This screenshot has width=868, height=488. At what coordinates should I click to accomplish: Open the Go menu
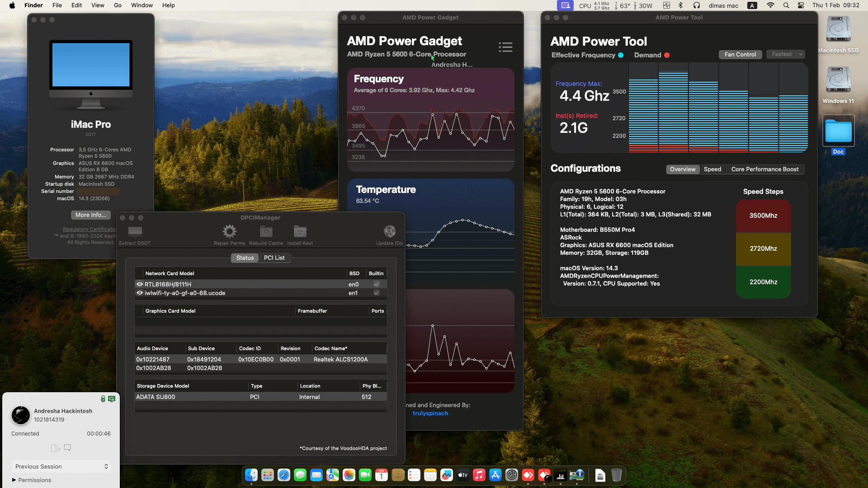pos(118,5)
